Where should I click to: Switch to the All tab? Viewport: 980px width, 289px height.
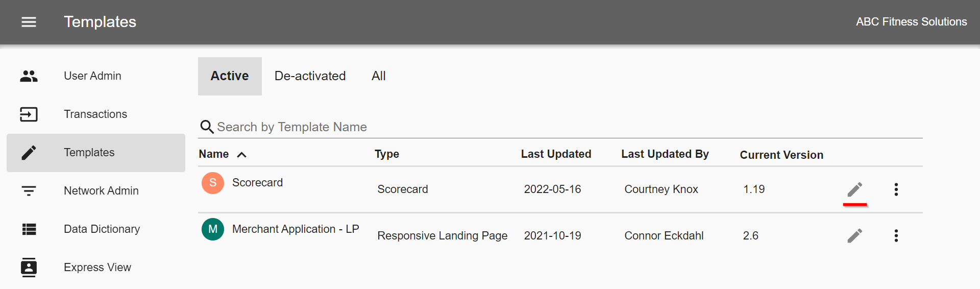click(x=378, y=76)
